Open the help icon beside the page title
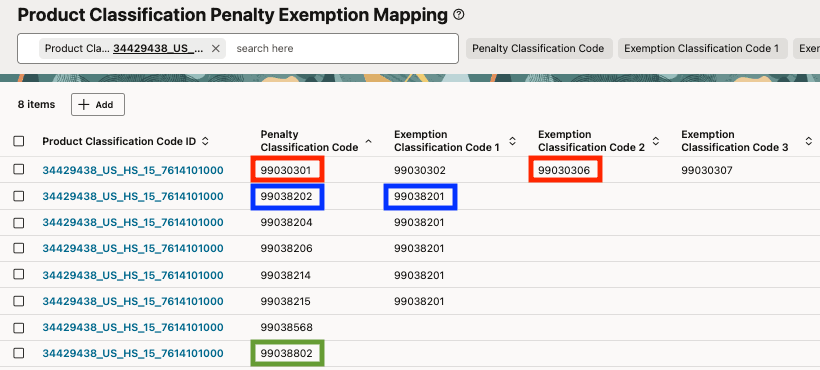The image size is (820, 370). click(459, 15)
